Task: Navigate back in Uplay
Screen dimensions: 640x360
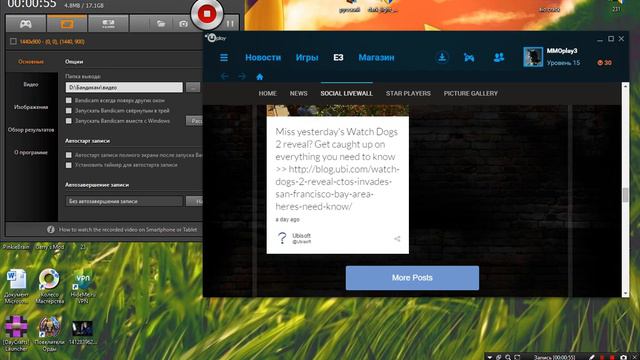Action: pos(224,76)
